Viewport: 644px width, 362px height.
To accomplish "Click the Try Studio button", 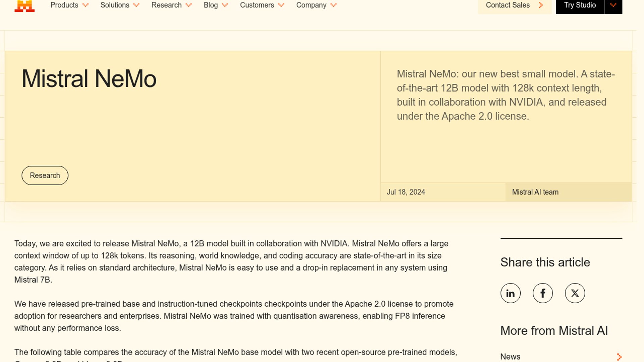I will [x=580, y=5].
